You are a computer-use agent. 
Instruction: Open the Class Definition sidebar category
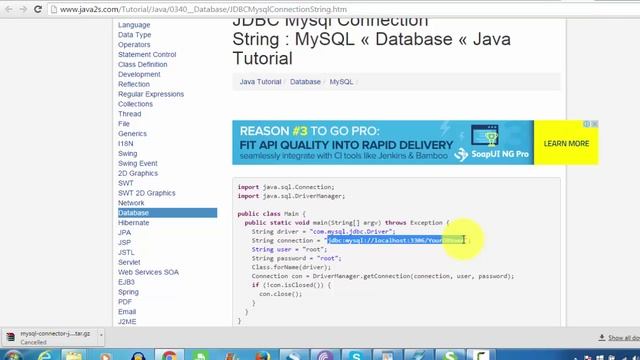click(x=142, y=64)
